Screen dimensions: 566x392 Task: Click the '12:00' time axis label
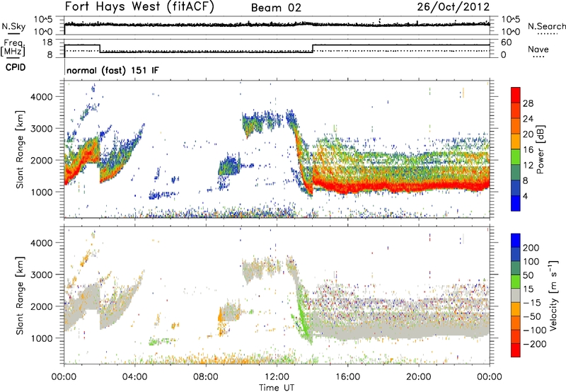pyautogui.click(x=277, y=377)
